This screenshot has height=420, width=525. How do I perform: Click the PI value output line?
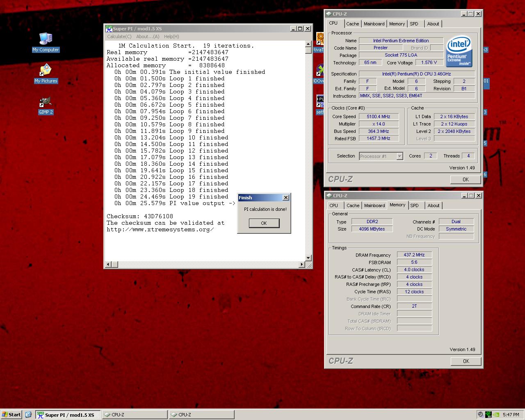coord(175,203)
